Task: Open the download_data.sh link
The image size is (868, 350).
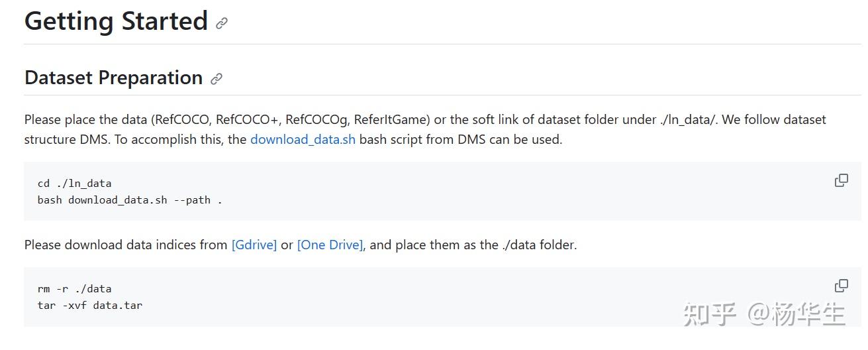Action: [303, 140]
